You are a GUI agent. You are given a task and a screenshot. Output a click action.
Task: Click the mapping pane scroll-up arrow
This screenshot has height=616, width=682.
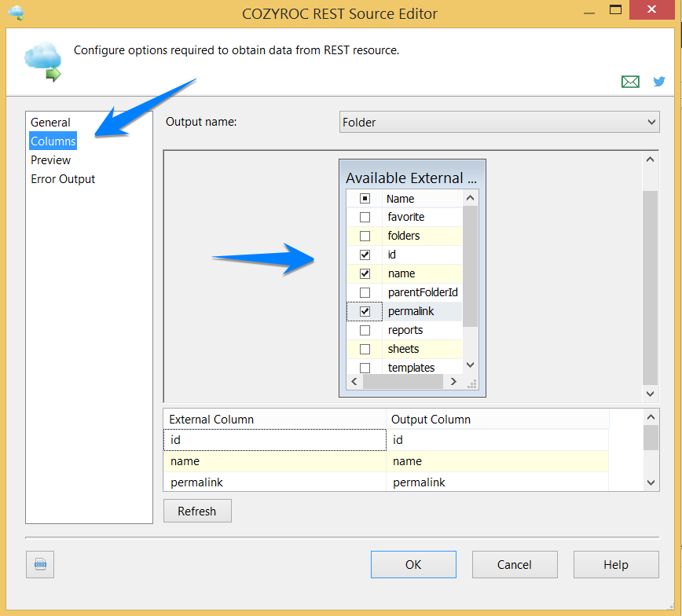tap(651, 159)
